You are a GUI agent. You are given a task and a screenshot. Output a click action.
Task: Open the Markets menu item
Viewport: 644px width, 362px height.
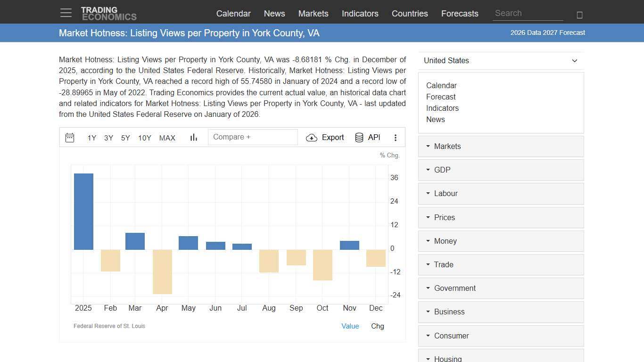pos(313,14)
